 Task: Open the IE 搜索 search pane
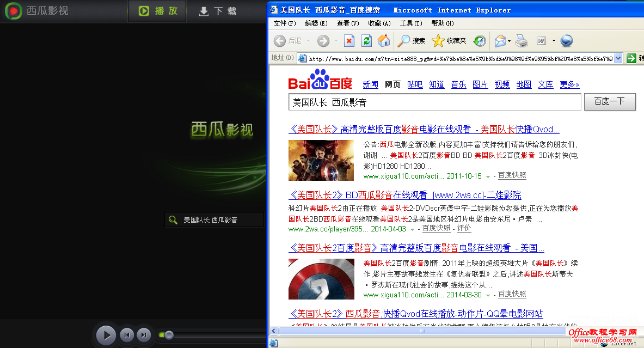[412, 41]
